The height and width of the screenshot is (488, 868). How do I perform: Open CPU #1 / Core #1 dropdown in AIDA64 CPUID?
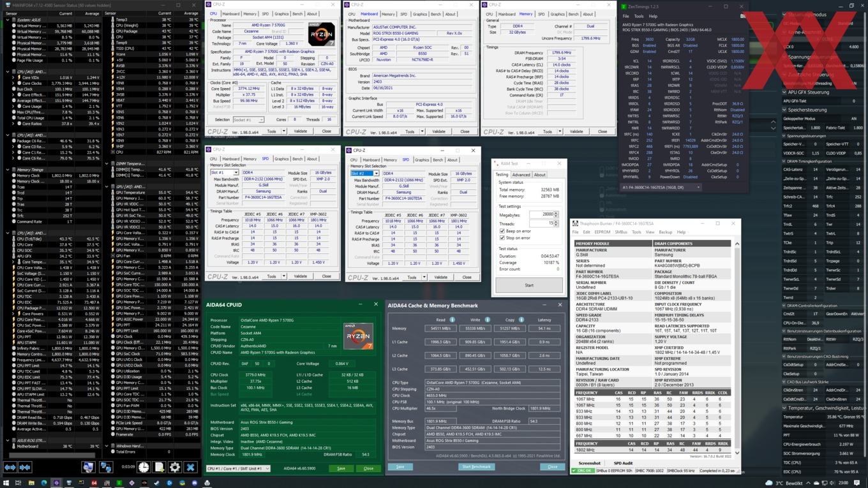pos(237,468)
